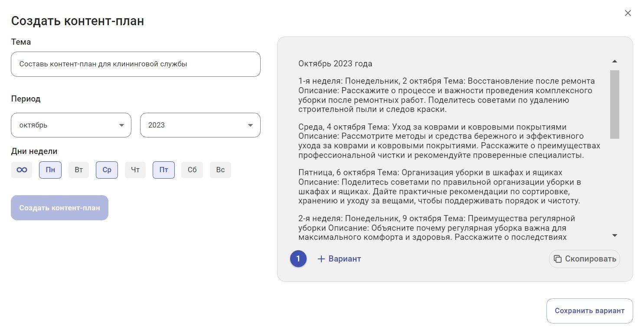644x330 pixels.
Task: Click the Период label
Action: pyautogui.click(x=26, y=98)
